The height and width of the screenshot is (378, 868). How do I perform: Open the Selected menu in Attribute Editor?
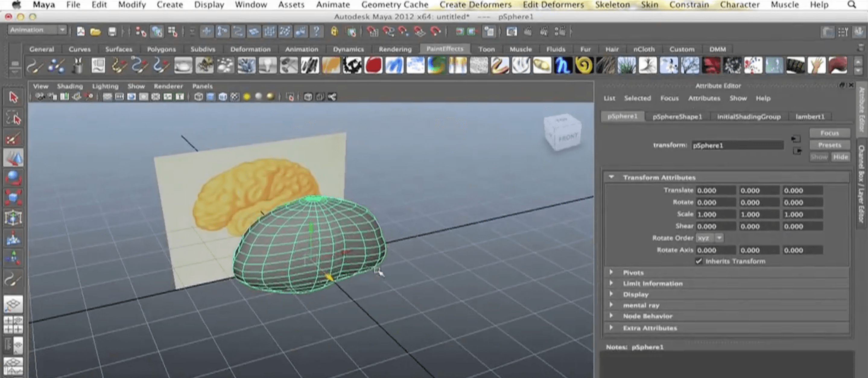point(637,98)
